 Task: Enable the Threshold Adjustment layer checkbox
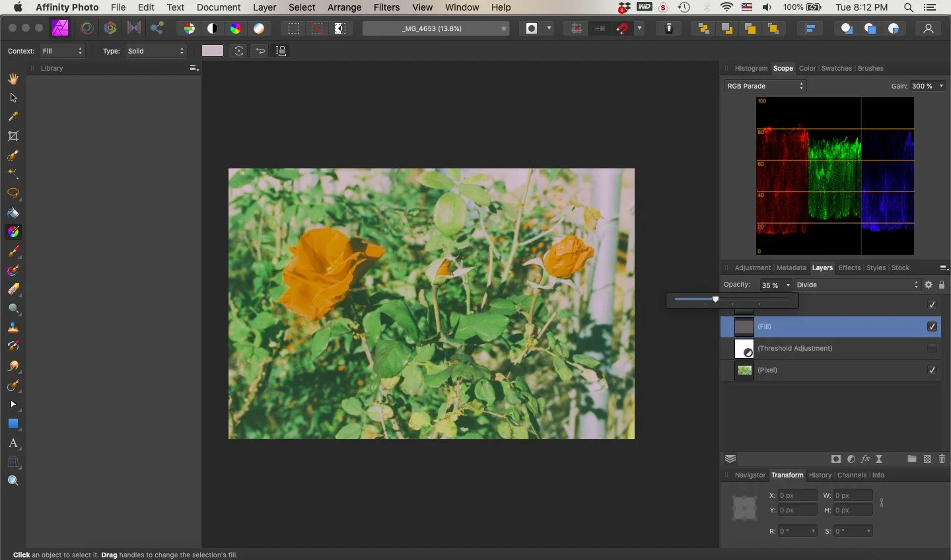click(932, 348)
